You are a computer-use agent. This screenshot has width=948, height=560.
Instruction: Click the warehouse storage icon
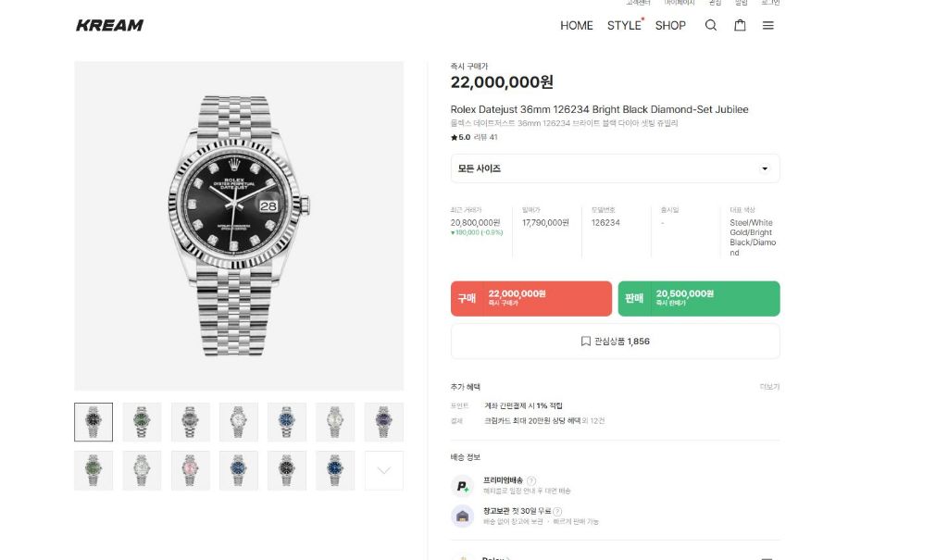coord(462,516)
